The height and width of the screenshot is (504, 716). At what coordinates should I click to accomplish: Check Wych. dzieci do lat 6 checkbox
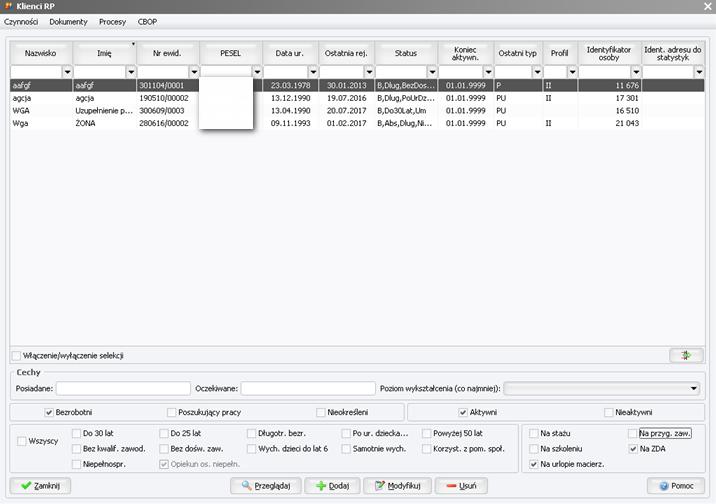tap(251, 449)
